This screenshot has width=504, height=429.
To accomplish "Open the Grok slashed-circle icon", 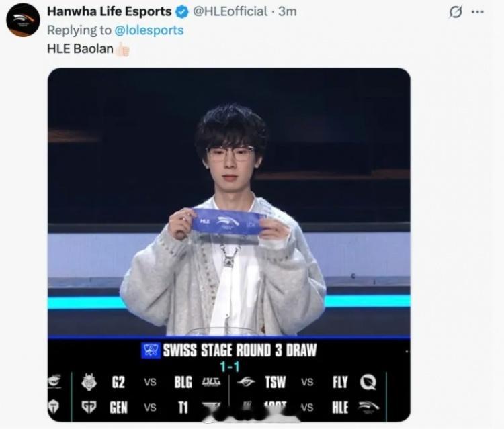I will tap(456, 12).
